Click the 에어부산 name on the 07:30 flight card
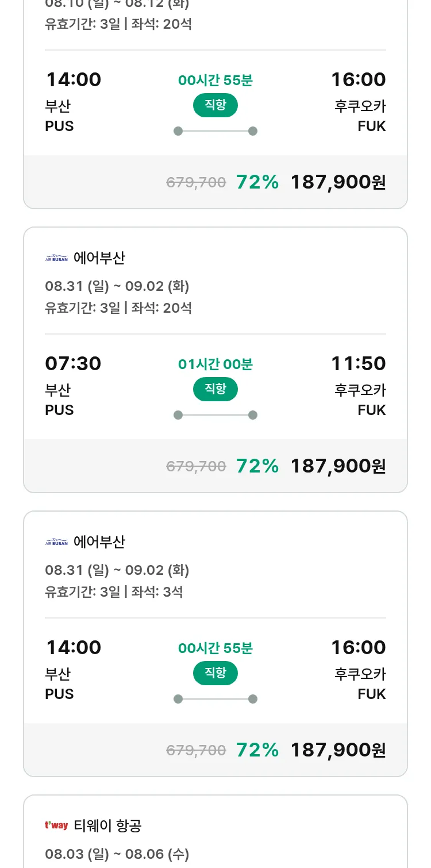Screen dimensions: 431x868 pyautogui.click(x=99, y=259)
